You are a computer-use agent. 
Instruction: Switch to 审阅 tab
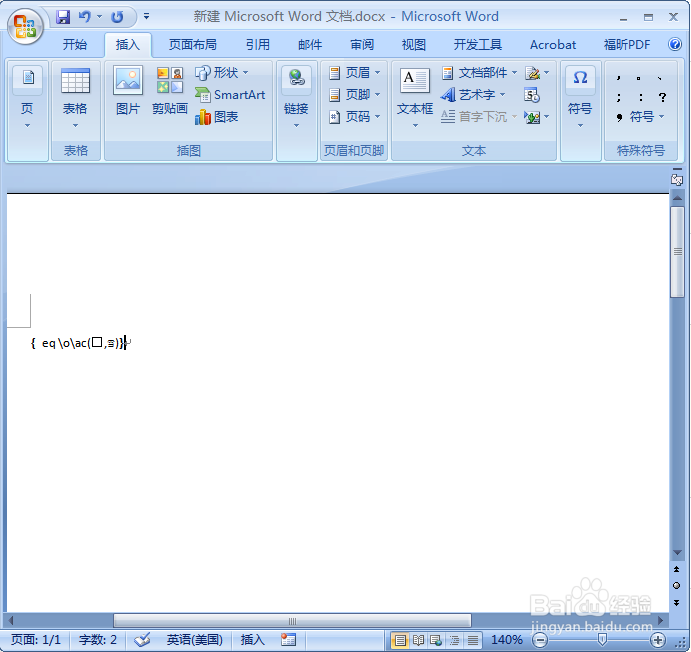click(362, 44)
